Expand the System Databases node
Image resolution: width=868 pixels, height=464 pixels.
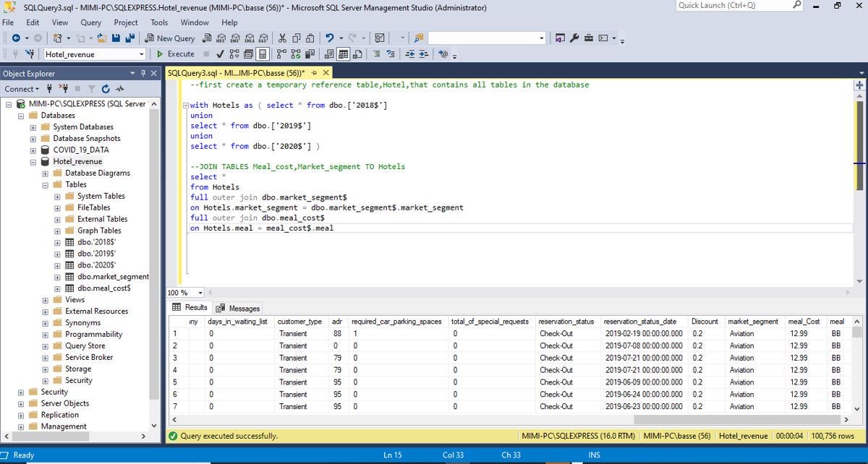coord(34,127)
